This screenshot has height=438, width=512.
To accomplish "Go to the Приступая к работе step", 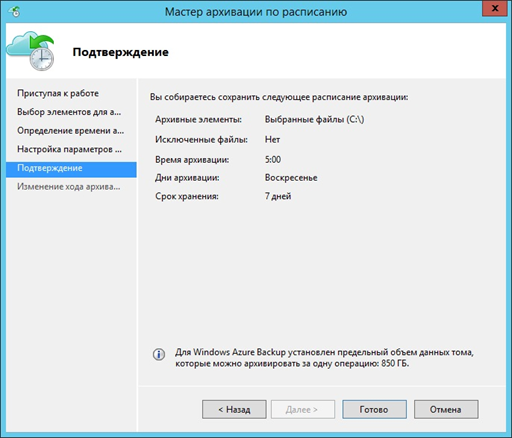I will click(x=58, y=93).
